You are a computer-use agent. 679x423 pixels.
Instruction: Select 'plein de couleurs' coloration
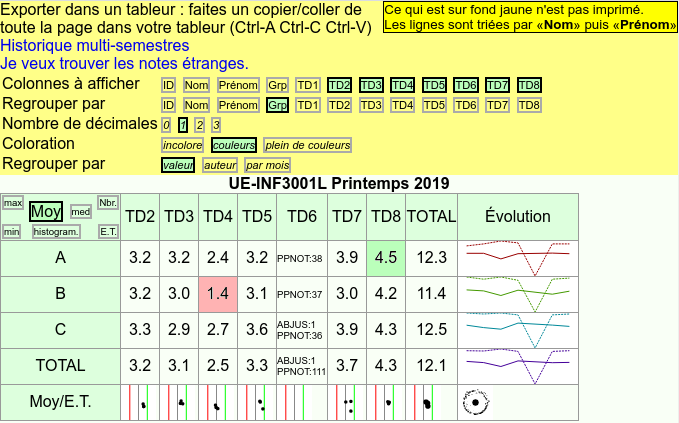(x=307, y=145)
